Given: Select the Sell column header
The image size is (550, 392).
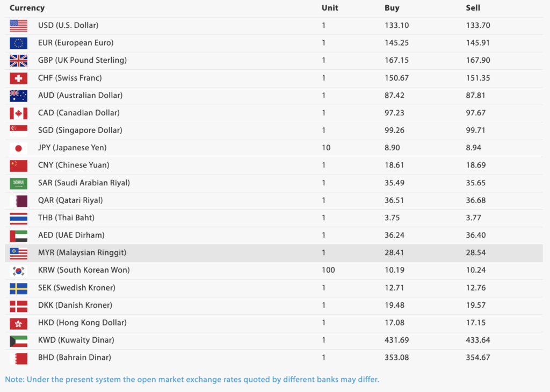Looking at the screenshot, I should (473, 8).
